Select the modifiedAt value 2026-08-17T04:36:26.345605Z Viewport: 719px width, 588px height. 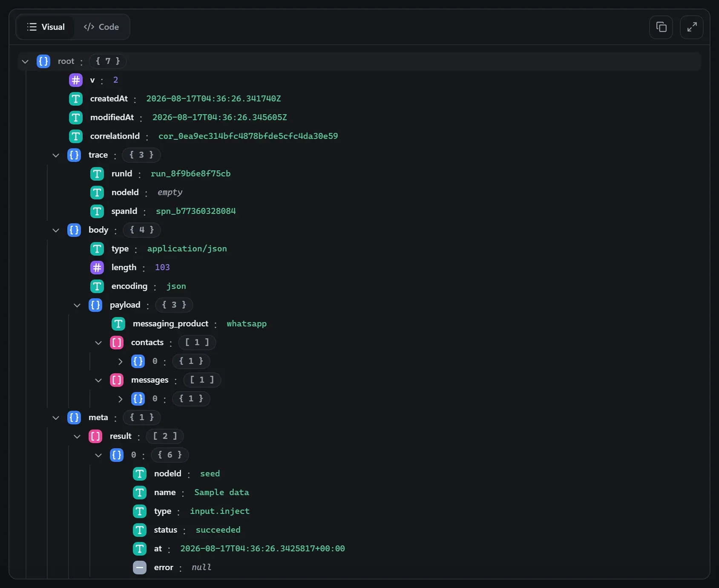(220, 118)
